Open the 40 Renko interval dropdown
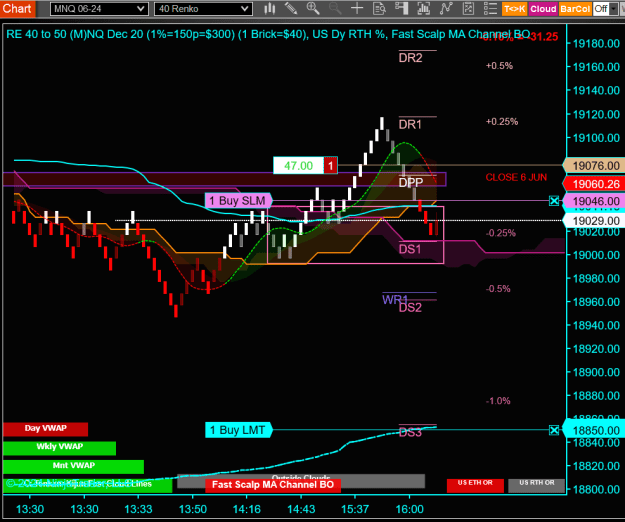625x522 pixels. point(203,9)
